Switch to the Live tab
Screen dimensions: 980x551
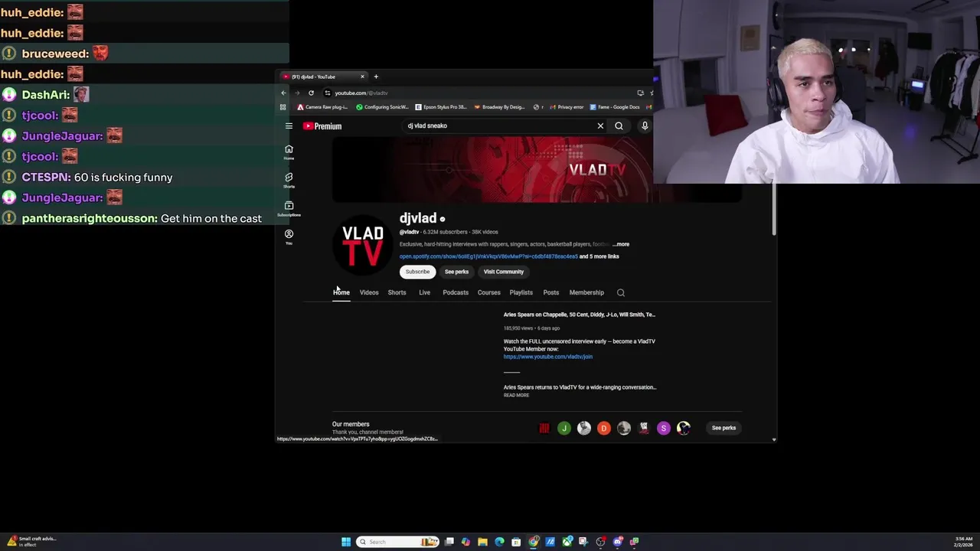424,292
